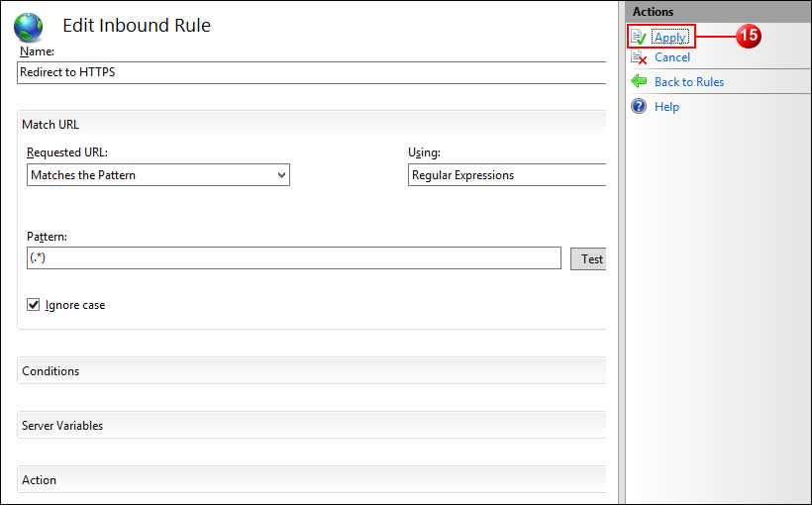
Task: Expand the Action section
Action: pyautogui.click(x=312, y=479)
